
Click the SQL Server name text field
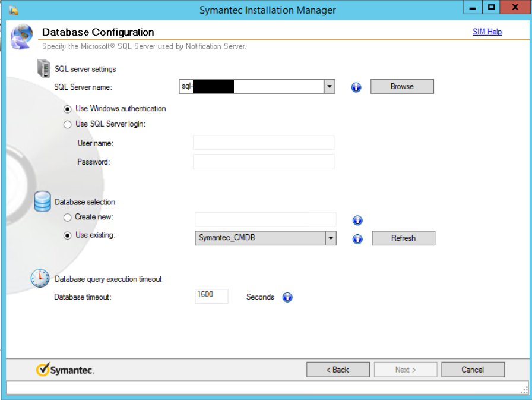(251, 87)
